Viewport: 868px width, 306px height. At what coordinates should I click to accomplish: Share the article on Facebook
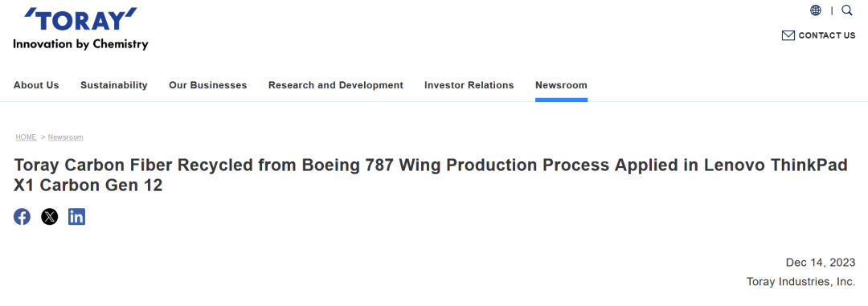coord(23,217)
